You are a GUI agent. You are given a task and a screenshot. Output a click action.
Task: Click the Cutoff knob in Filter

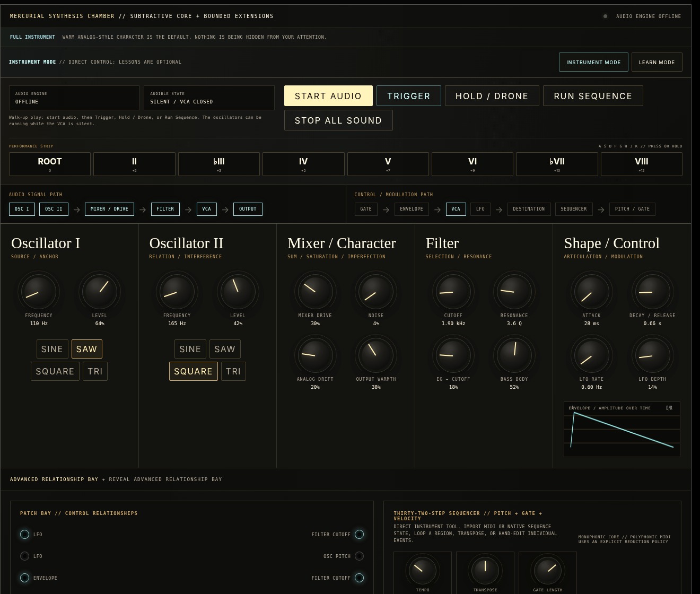[453, 292]
